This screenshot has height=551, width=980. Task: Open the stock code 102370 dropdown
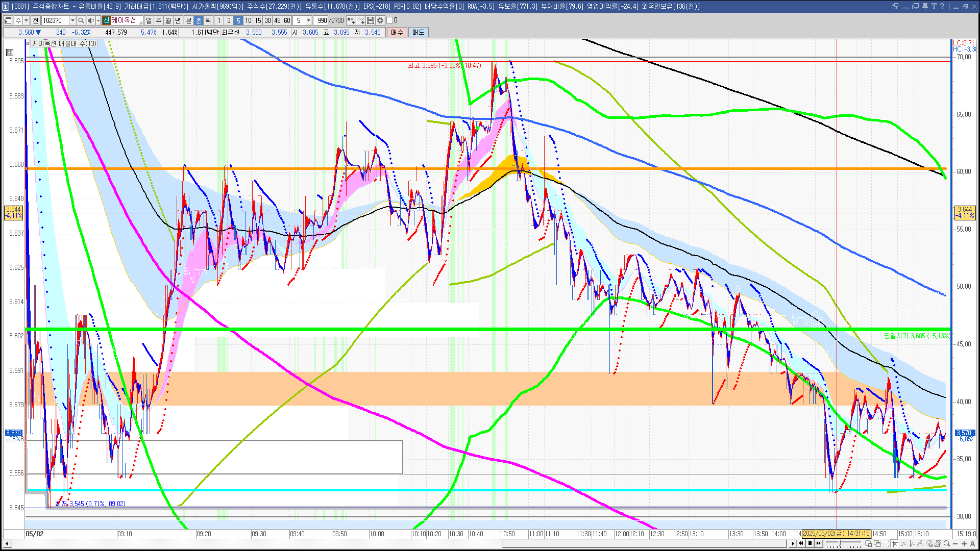(x=72, y=20)
